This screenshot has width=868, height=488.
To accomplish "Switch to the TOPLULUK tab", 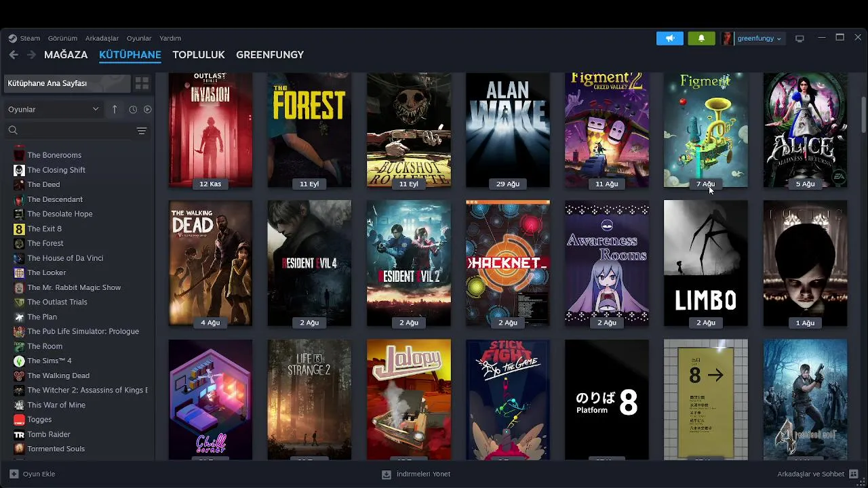I will click(199, 55).
